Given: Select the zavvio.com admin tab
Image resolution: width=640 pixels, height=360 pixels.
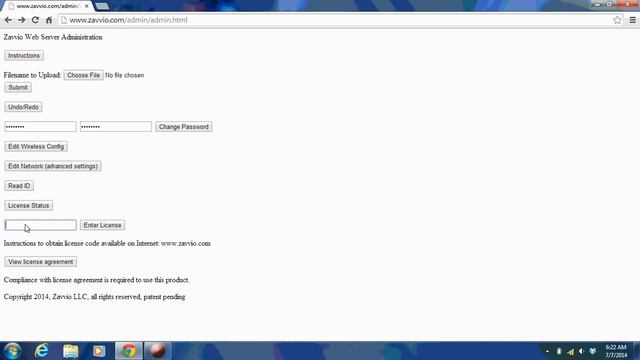Looking at the screenshot, I should 47,6.
